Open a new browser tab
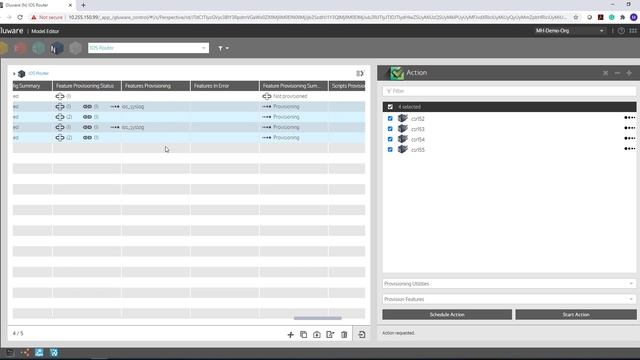The width and height of the screenshot is (640, 360). 83,5
